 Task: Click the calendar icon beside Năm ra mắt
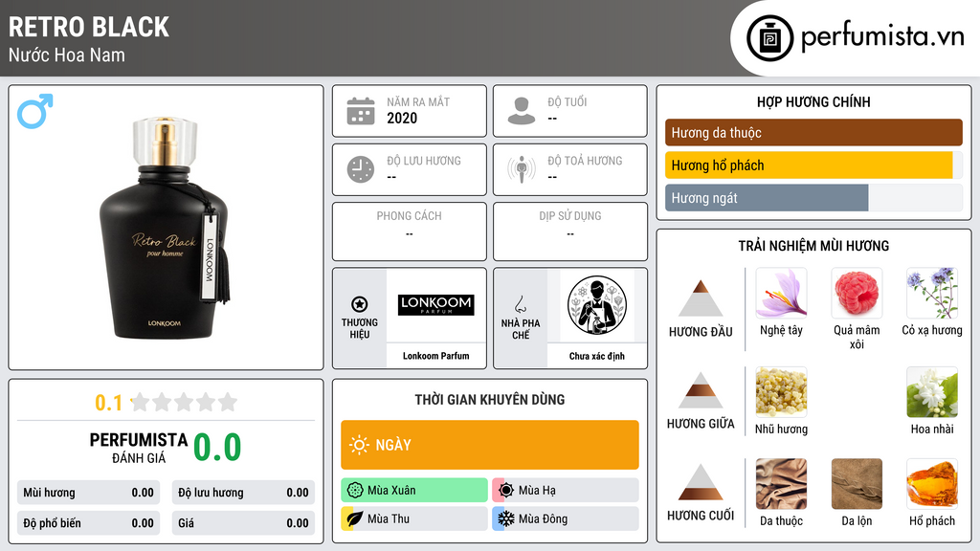361,111
